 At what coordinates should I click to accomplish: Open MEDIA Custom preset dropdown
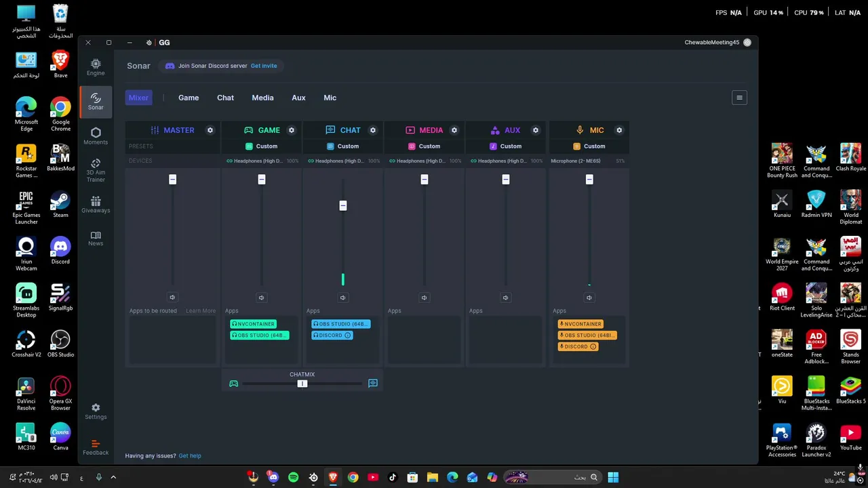(x=425, y=146)
